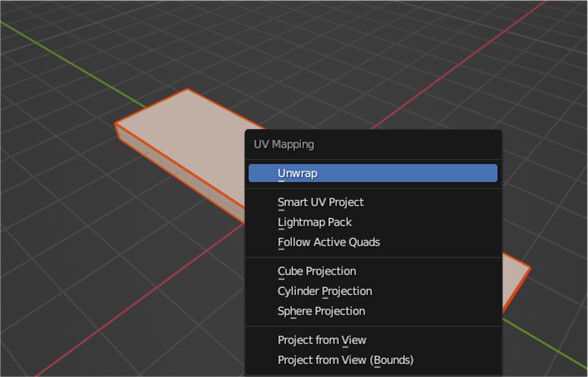The image size is (588, 377).
Task: Select Project from View (Bounds)
Action: tap(373, 360)
